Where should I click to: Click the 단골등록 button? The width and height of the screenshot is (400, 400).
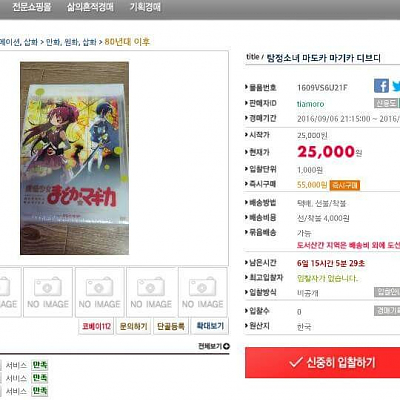click(x=171, y=326)
